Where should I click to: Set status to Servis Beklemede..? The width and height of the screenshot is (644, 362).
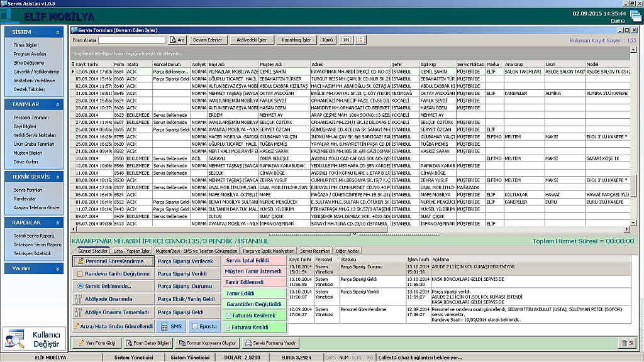(x=113, y=286)
